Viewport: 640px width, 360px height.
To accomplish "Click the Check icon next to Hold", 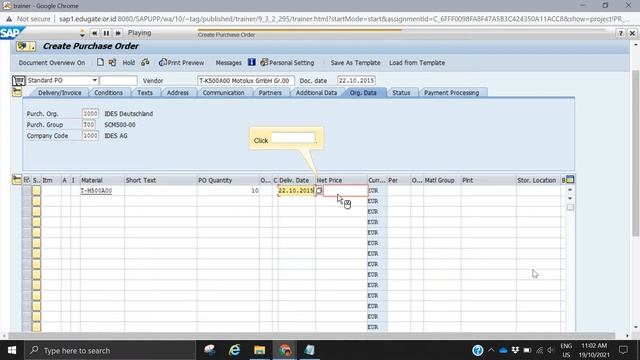I will coord(145,62).
